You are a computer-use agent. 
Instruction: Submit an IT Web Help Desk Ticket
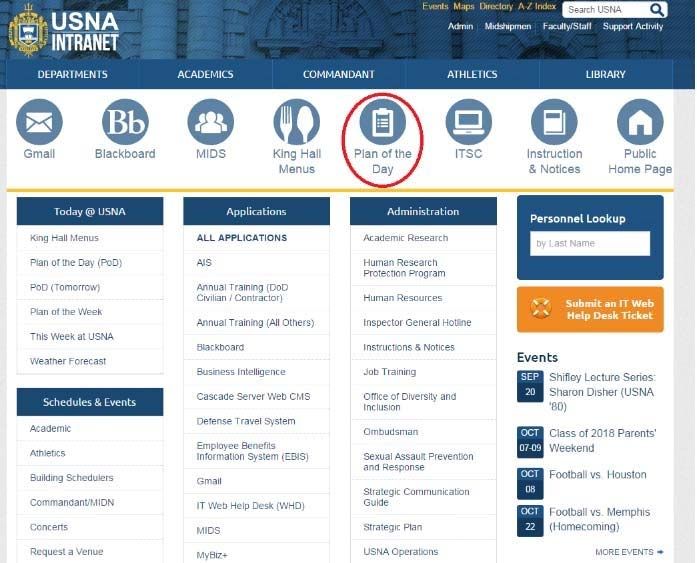(590, 309)
